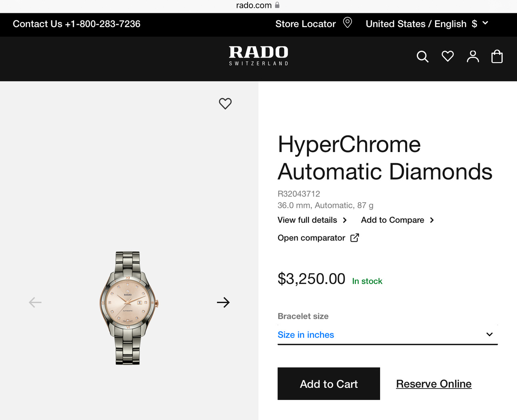Click the store locator pin icon
This screenshot has height=420, width=517.
[347, 23]
